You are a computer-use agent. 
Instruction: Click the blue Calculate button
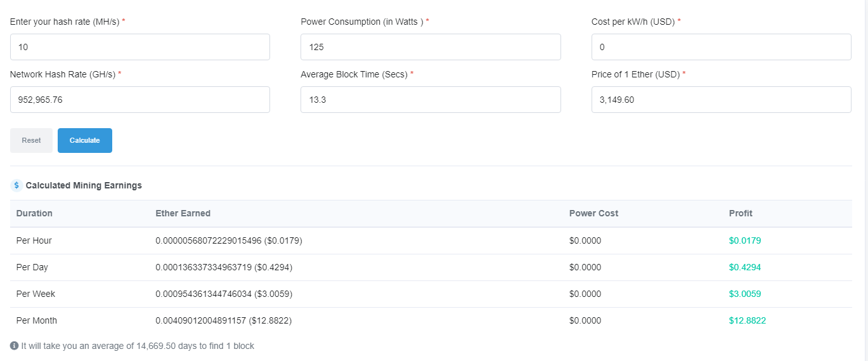coord(84,140)
